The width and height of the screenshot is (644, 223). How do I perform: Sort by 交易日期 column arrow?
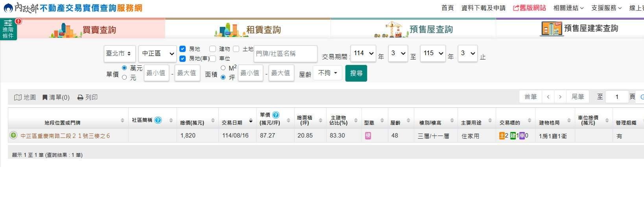251,121
